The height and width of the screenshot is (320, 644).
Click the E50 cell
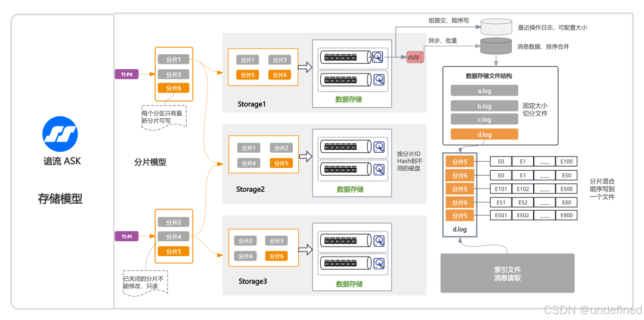coord(566,175)
